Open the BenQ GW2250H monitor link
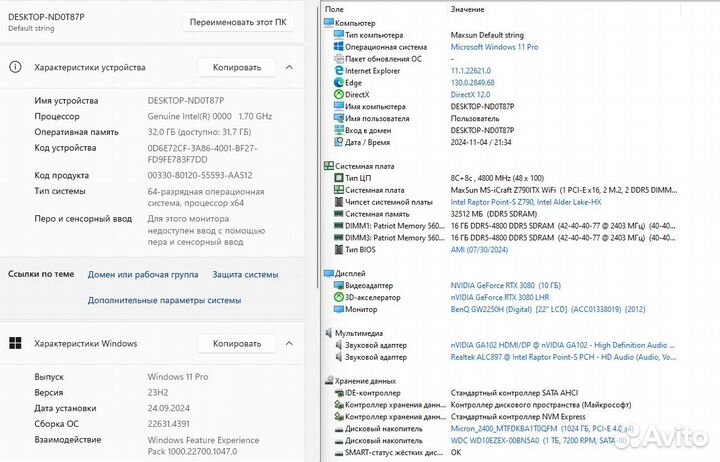The image size is (720, 462). tap(548, 309)
